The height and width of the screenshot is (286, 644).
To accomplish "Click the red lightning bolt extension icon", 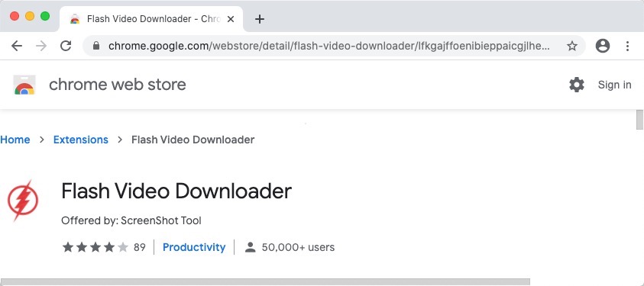I will tap(23, 201).
